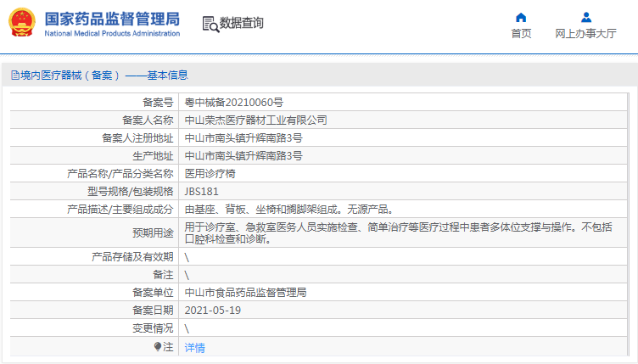Open the 详情 link
The image size is (638, 364).
coord(194,347)
